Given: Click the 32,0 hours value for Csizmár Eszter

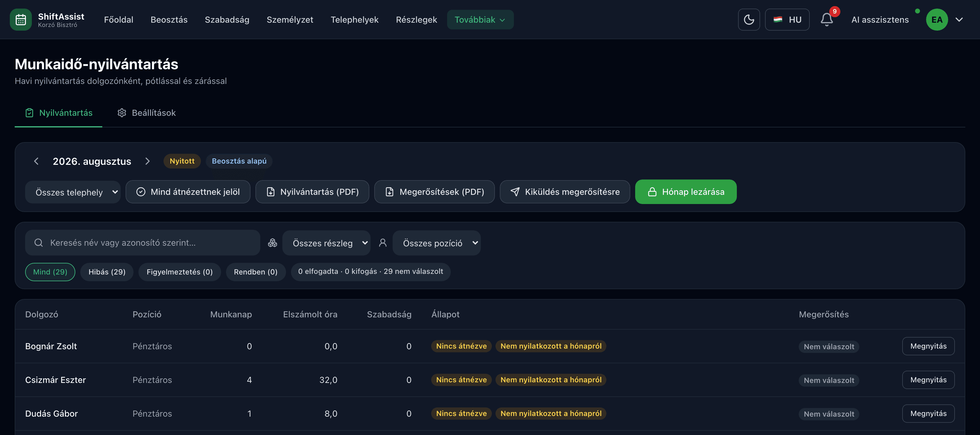Looking at the screenshot, I should pyautogui.click(x=328, y=380).
